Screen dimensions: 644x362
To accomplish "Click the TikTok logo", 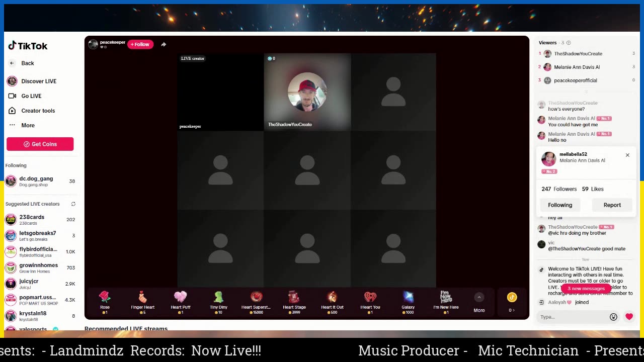I will (28, 46).
